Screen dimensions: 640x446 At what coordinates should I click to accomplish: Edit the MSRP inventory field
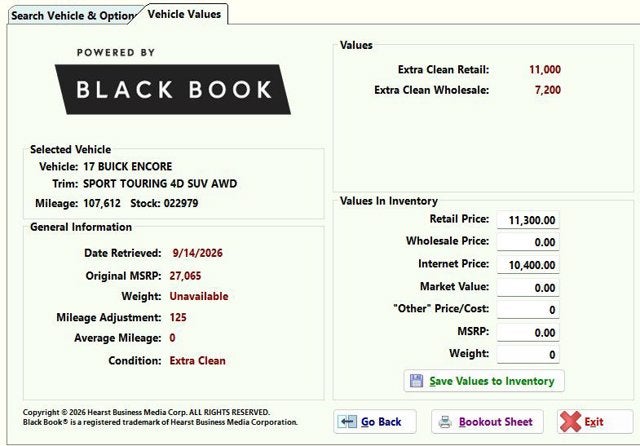tap(528, 333)
